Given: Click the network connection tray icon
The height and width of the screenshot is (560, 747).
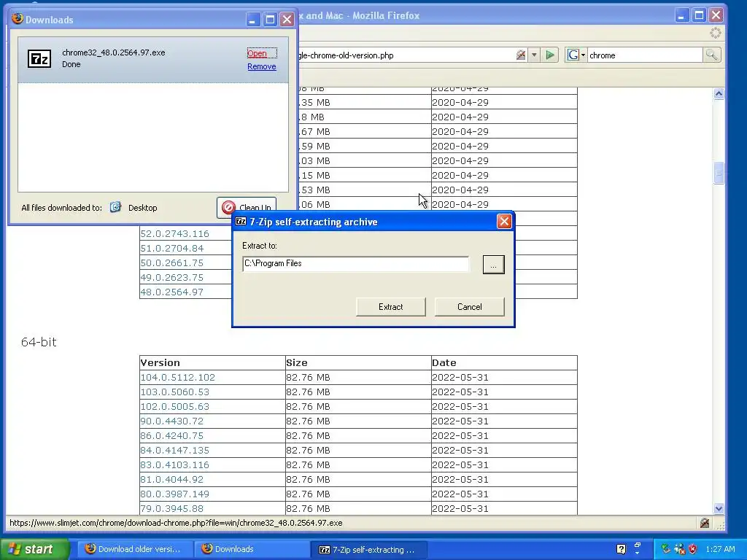Looking at the screenshot, I should pyautogui.click(x=680, y=549).
